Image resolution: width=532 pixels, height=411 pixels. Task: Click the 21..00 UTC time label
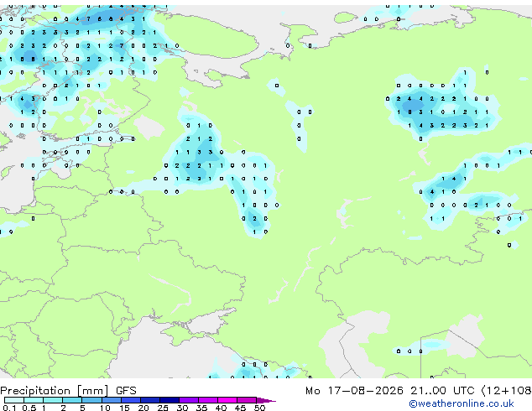pos(442,391)
